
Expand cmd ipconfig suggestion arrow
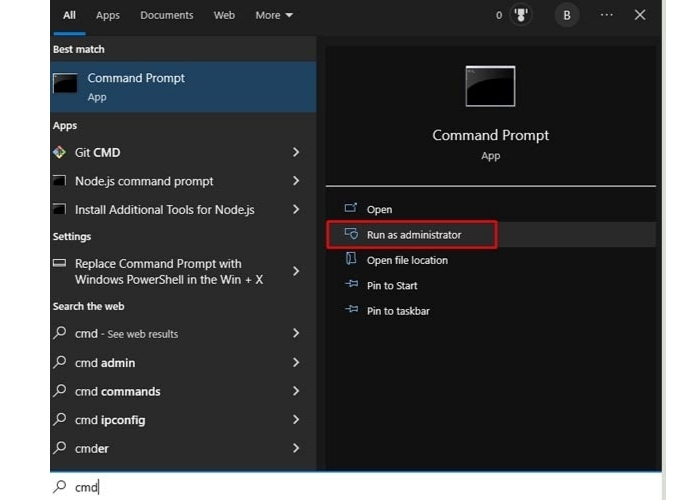click(x=296, y=419)
